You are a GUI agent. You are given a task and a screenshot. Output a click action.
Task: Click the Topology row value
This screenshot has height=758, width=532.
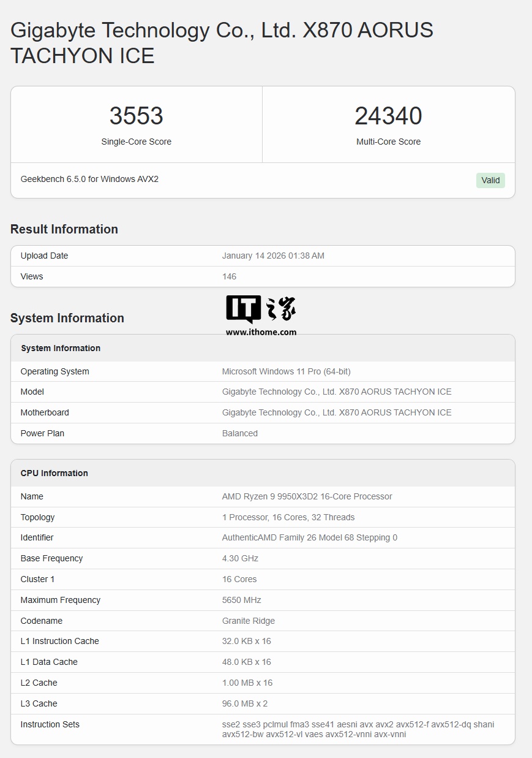[x=288, y=517]
